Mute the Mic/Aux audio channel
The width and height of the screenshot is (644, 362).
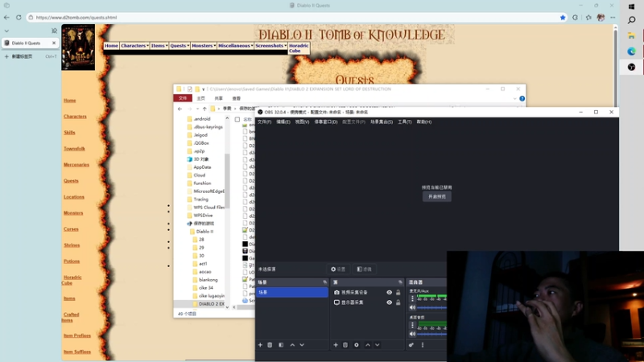pyautogui.click(x=412, y=307)
